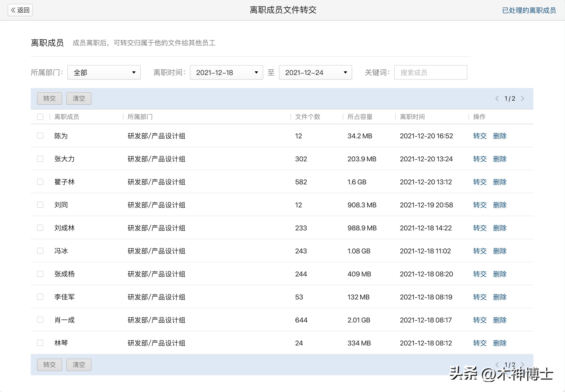Check the checkbox for 刘成林
The height and width of the screenshot is (392, 565).
(40, 228)
